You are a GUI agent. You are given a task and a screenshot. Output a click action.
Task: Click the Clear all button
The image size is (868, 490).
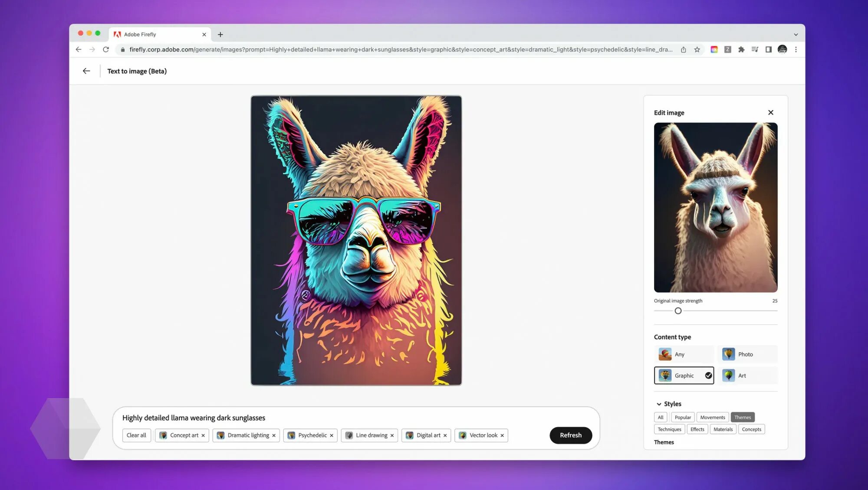click(136, 435)
